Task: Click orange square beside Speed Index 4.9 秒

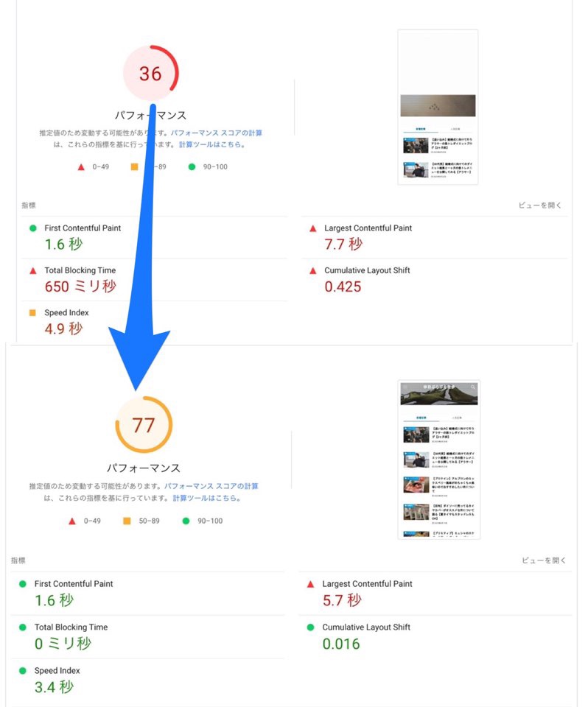Action: 32,312
